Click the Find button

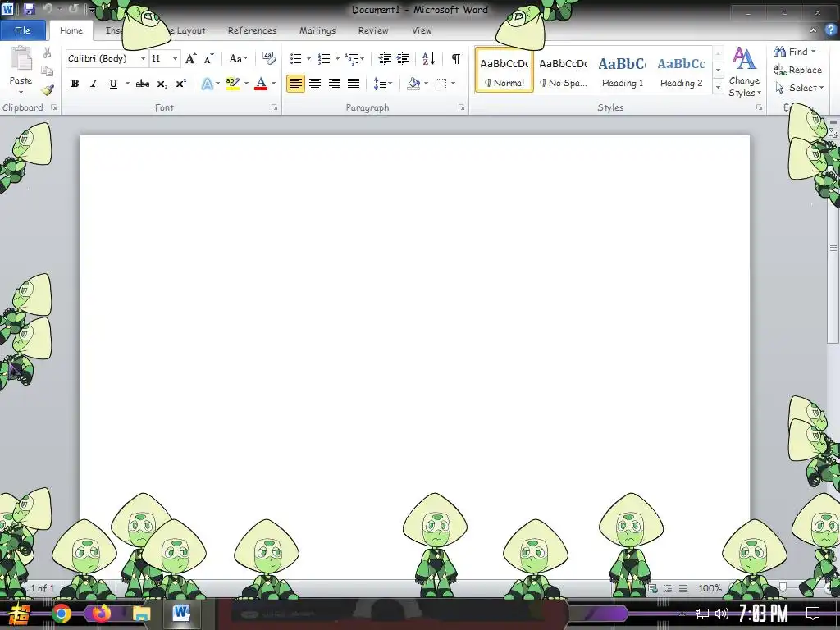pyautogui.click(x=795, y=52)
